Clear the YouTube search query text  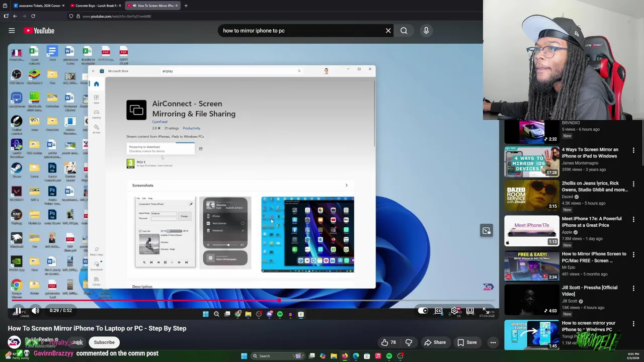[388, 31]
